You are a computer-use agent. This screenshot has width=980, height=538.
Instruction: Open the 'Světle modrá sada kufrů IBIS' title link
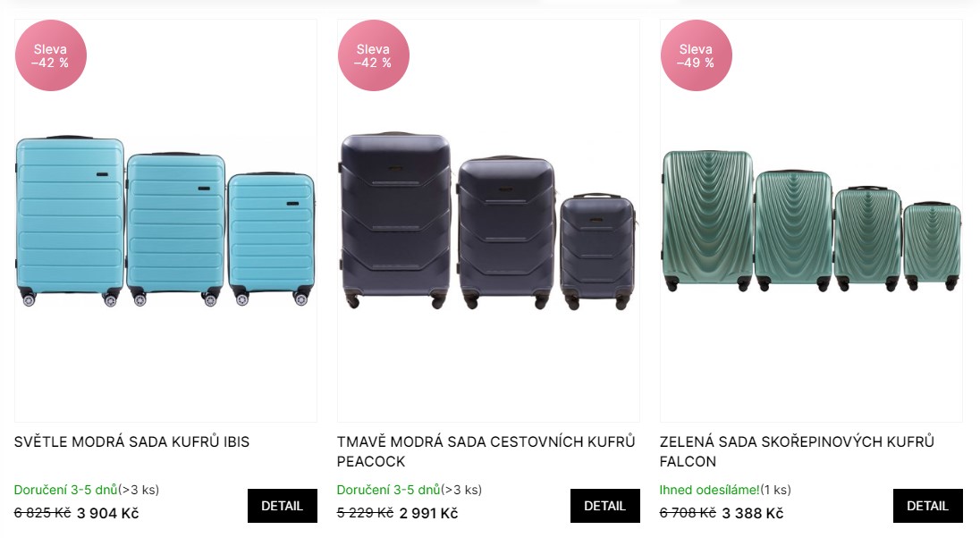click(x=131, y=441)
